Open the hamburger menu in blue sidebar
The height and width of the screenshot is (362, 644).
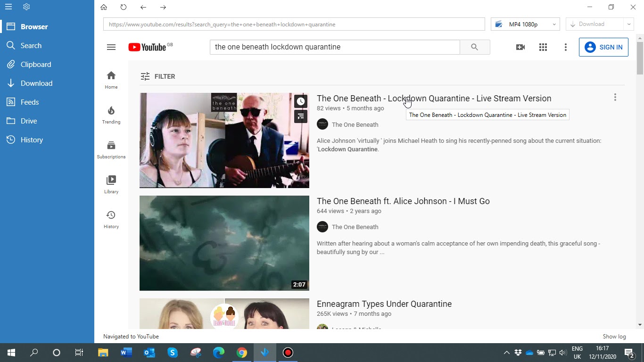pos(8,7)
